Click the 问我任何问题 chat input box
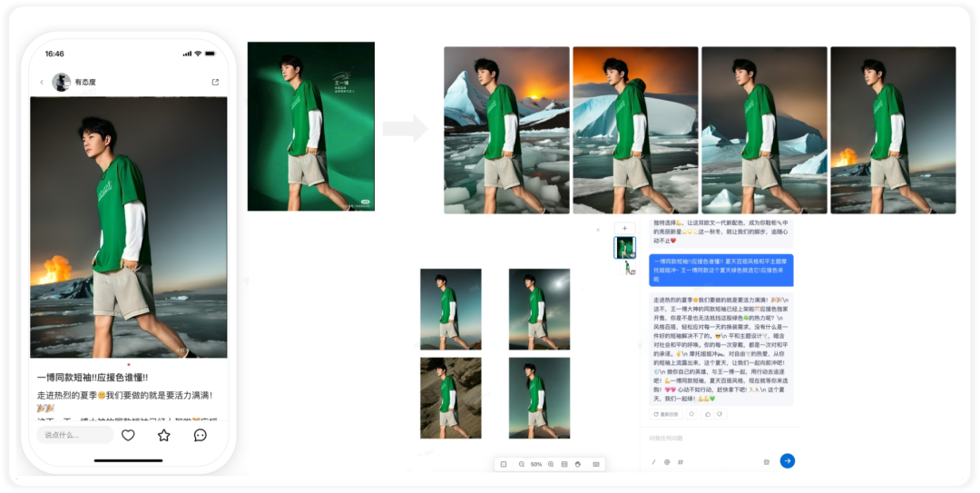This screenshot has height=493, width=980. coord(720,439)
